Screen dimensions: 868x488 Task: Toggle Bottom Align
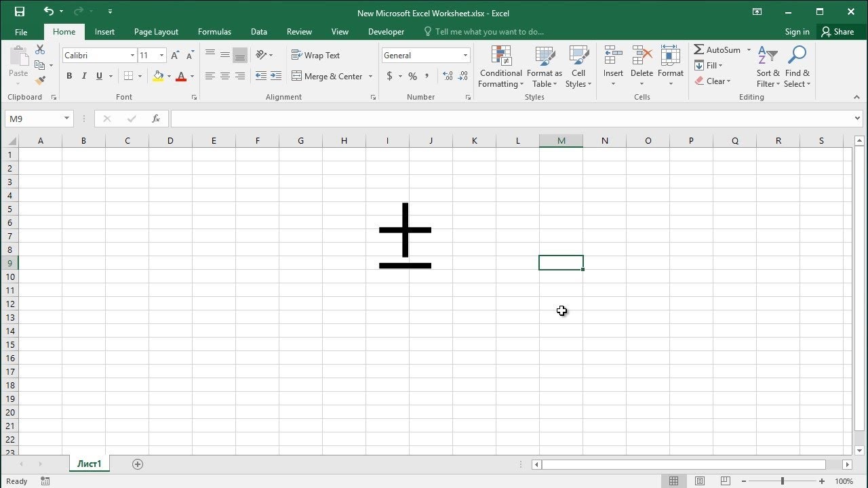coord(240,55)
